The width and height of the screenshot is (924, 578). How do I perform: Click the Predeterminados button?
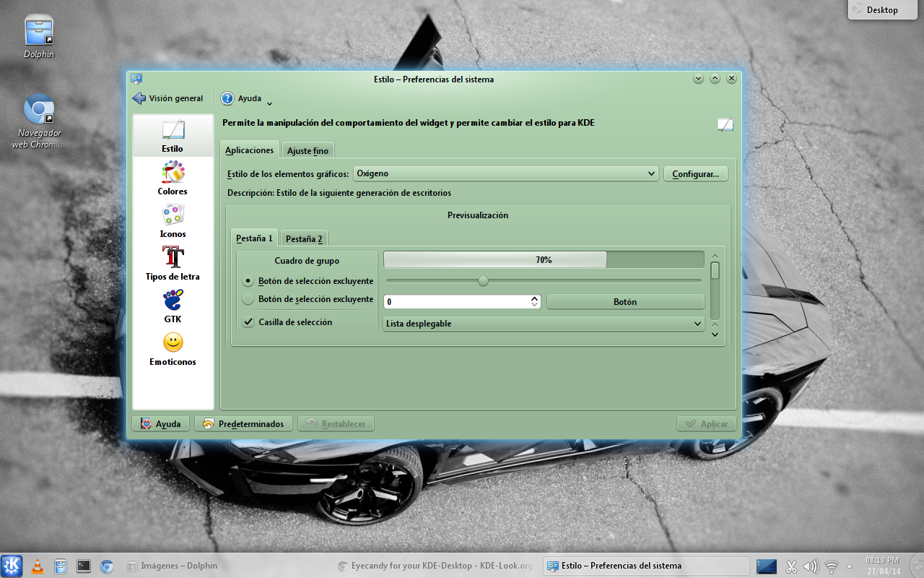243,424
